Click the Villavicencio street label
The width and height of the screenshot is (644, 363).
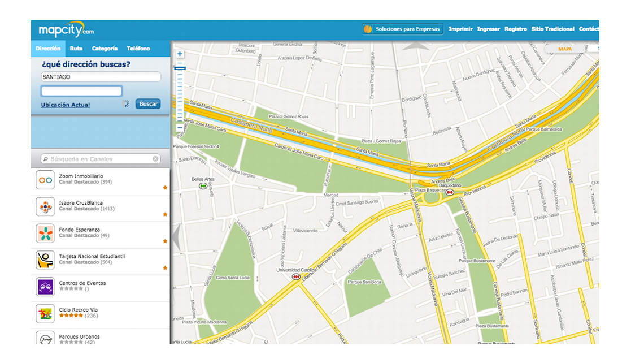pos(305,231)
